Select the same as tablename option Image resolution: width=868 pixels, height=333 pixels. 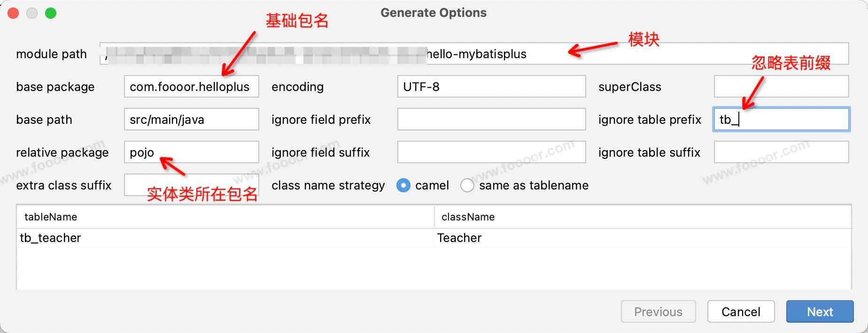467,186
